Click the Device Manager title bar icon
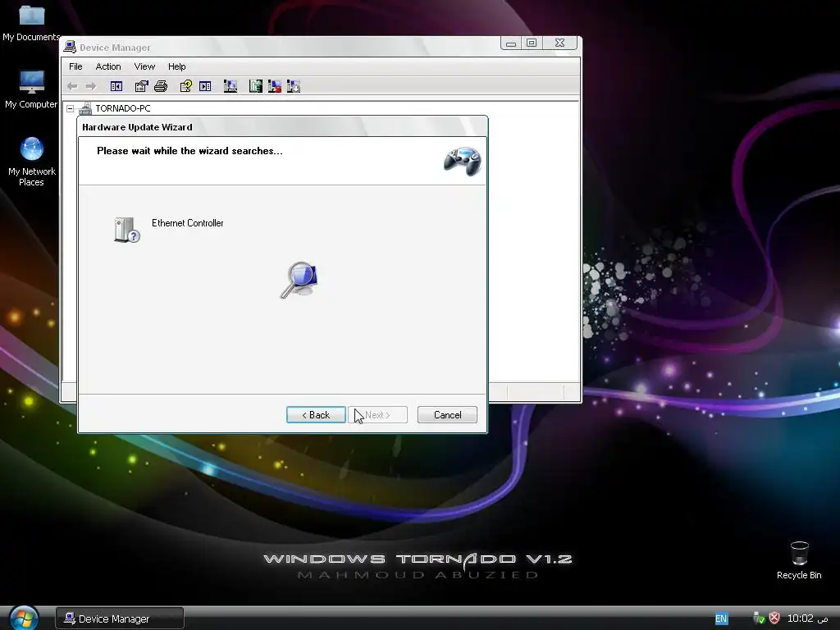This screenshot has width=840, height=630. pos(70,47)
